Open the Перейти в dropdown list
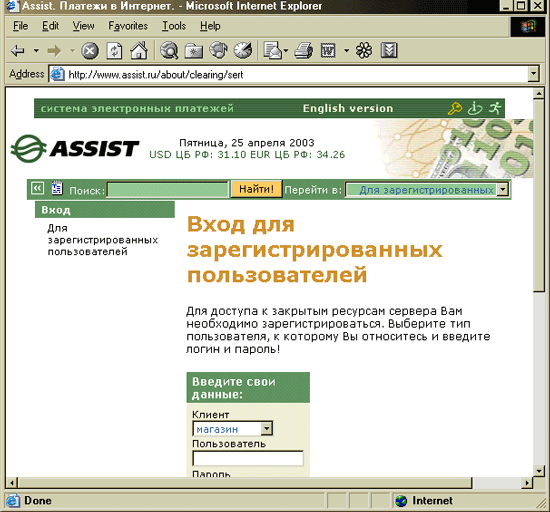The height and width of the screenshot is (512, 550). (503, 190)
